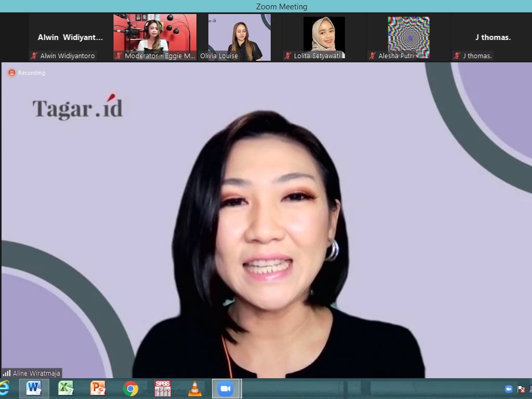Click the 'Aline Wiratmaja' name label
532x399 pixels.
(36, 373)
